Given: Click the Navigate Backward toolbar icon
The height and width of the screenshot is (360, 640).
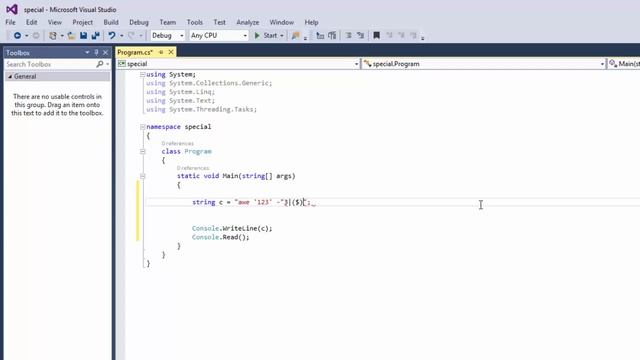Looking at the screenshot, I should point(17,36).
